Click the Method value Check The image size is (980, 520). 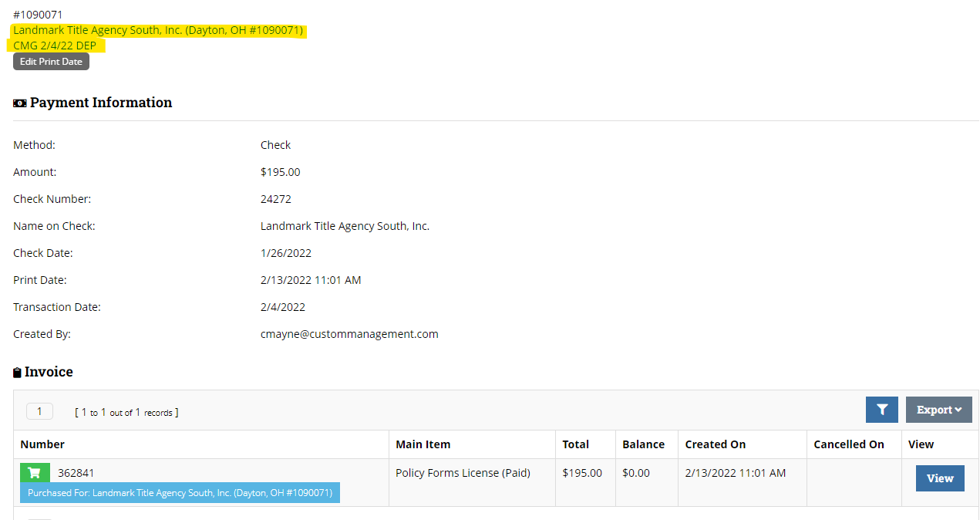(275, 145)
